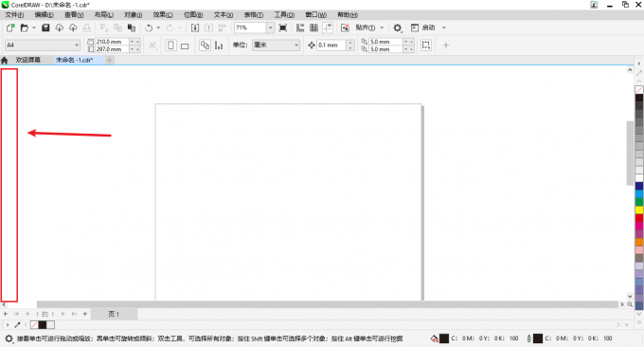
Task: Open the Undo history dropdown arrow
Action: point(158,27)
